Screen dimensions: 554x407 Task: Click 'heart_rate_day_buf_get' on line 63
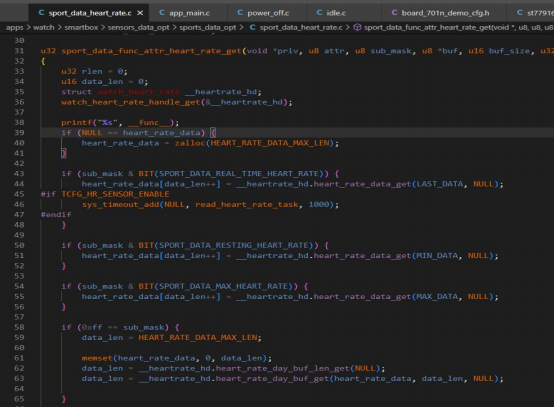click(x=272, y=379)
